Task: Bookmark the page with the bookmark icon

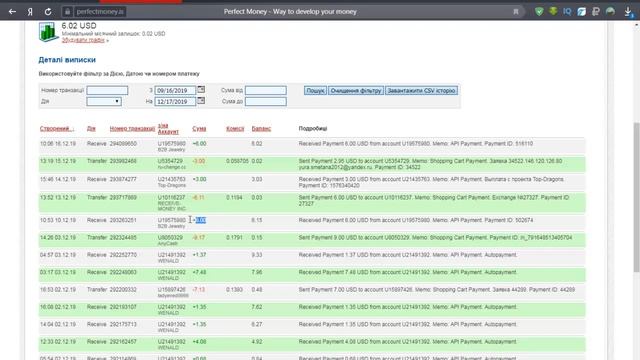Action: click(x=516, y=12)
